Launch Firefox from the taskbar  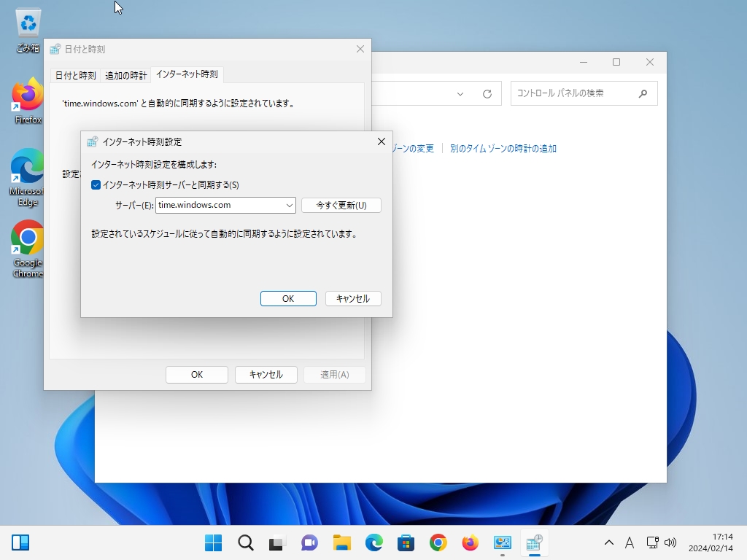tap(471, 542)
